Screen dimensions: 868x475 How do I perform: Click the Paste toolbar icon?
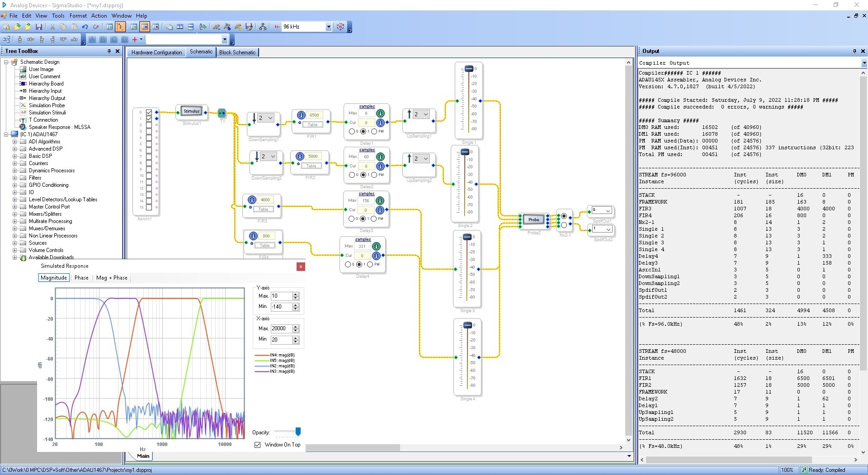[x=74, y=27]
